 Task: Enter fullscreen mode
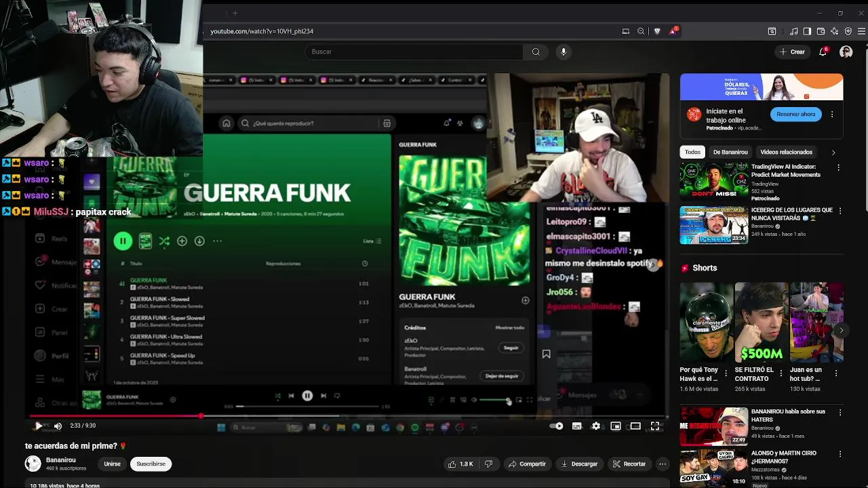655,426
